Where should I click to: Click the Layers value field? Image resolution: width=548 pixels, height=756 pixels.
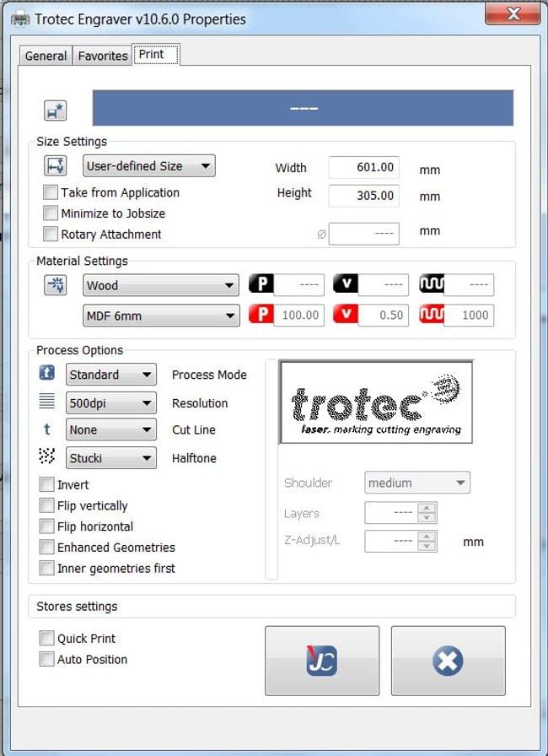tap(391, 513)
